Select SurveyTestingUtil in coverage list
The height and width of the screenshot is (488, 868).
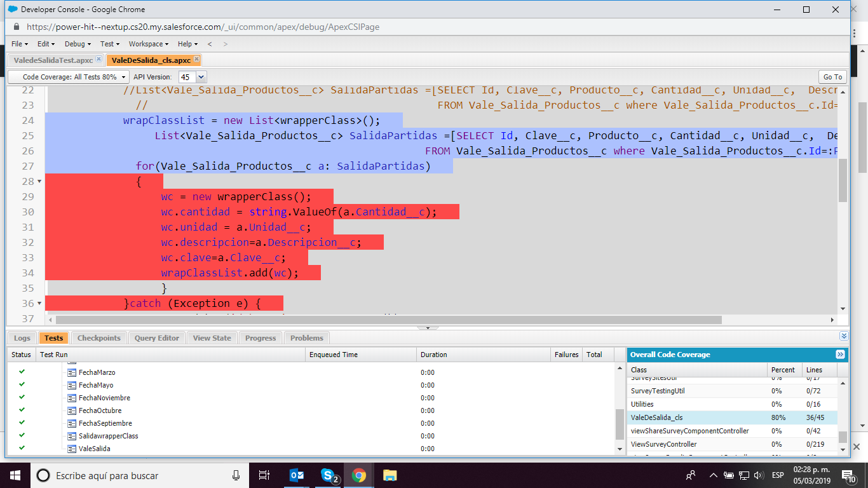point(732,391)
